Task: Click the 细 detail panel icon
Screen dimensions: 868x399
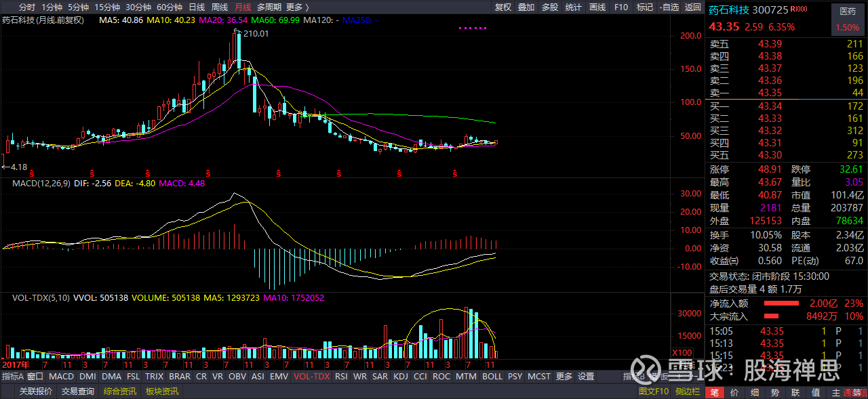Action: pyautogui.click(x=755, y=392)
